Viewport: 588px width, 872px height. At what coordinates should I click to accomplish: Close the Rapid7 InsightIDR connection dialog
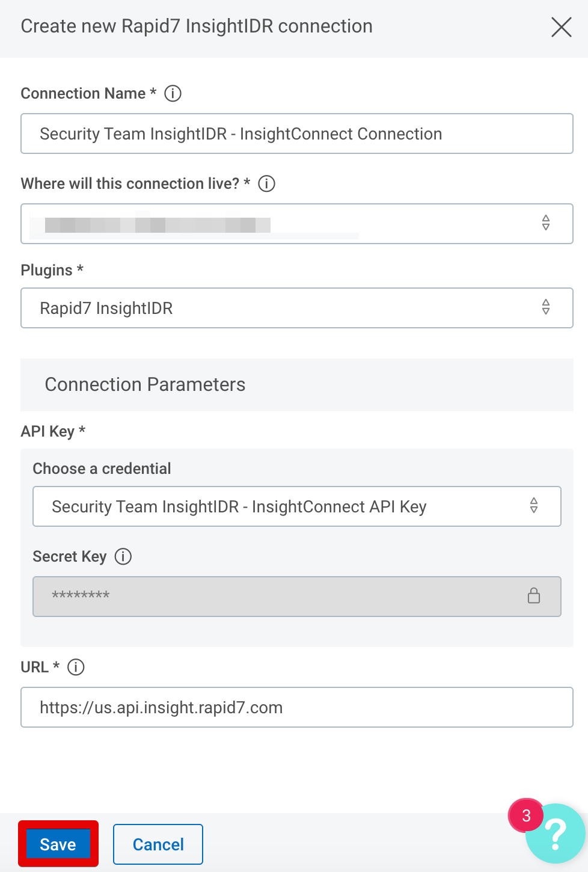coord(561,27)
